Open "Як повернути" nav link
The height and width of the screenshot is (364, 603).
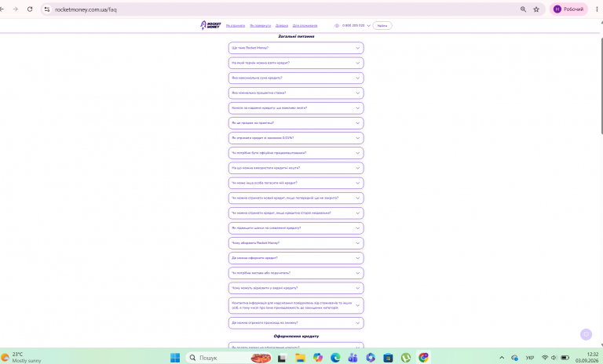(x=261, y=26)
